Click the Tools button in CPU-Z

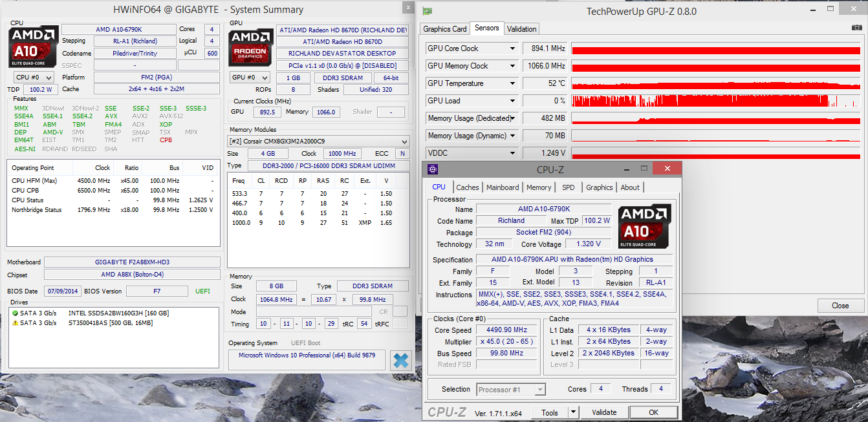pyautogui.click(x=550, y=412)
